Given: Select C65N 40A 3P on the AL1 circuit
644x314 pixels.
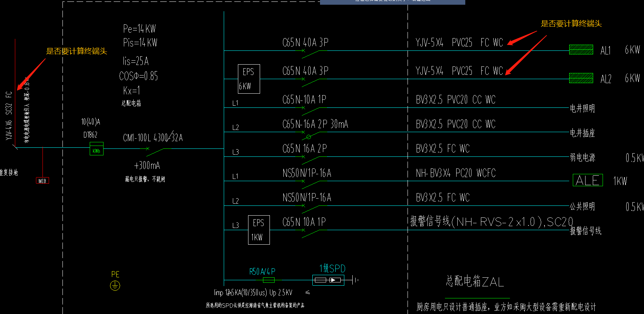Looking at the screenshot, I should pyautogui.click(x=305, y=42).
